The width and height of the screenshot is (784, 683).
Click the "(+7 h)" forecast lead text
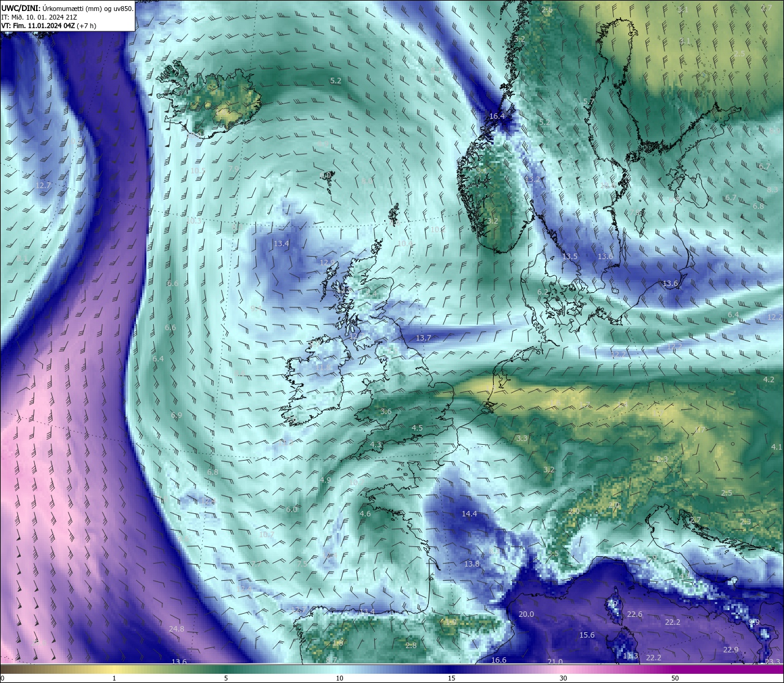(87, 26)
